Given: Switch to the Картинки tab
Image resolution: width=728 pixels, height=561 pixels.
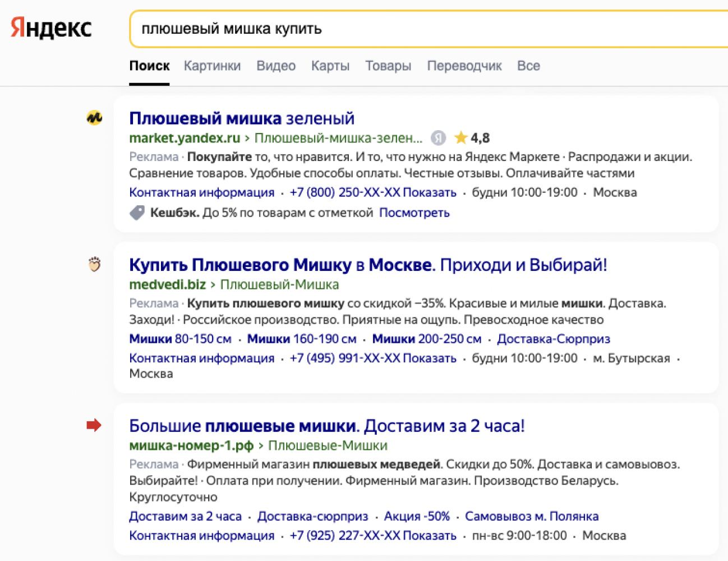Looking at the screenshot, I should [x=212, y=66].
